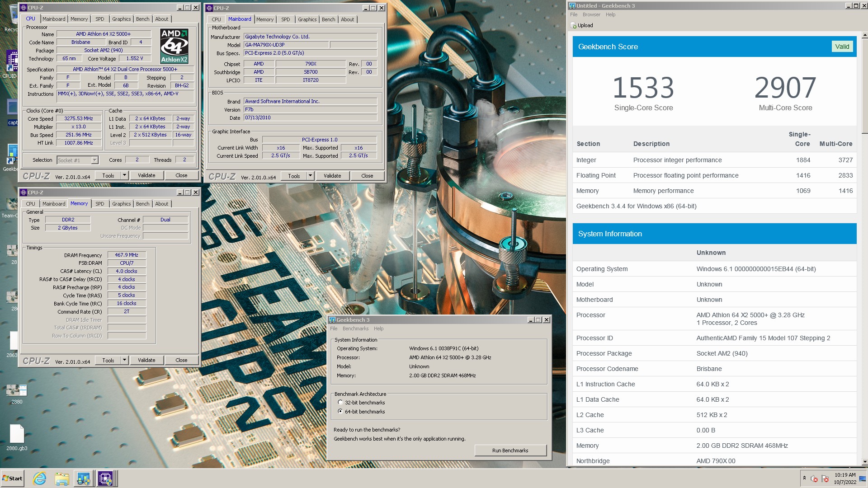Click the Valid badge in Geekbench Score
The height and width of the screenshot is (488, 868).
click(x=842, y=47)
